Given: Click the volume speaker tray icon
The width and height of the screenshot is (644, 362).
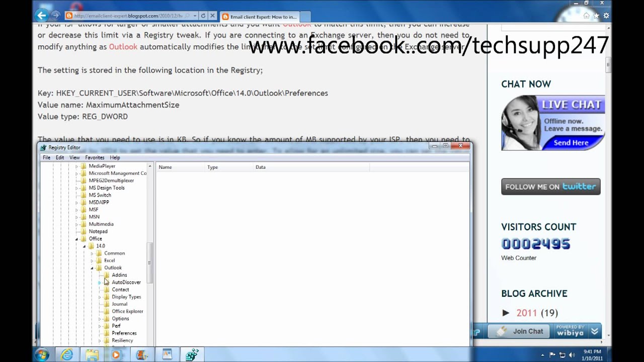Looking at the screenshot, I should click(572, 355).
